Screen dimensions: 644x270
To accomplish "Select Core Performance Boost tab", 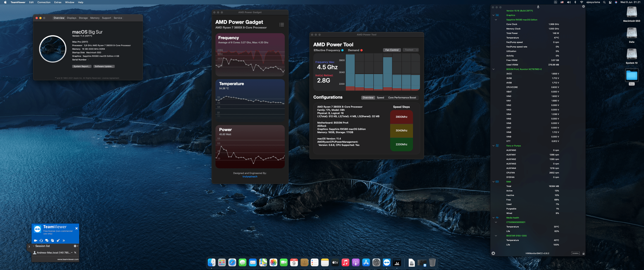I will pyautogui.click(x=402, y=98).
